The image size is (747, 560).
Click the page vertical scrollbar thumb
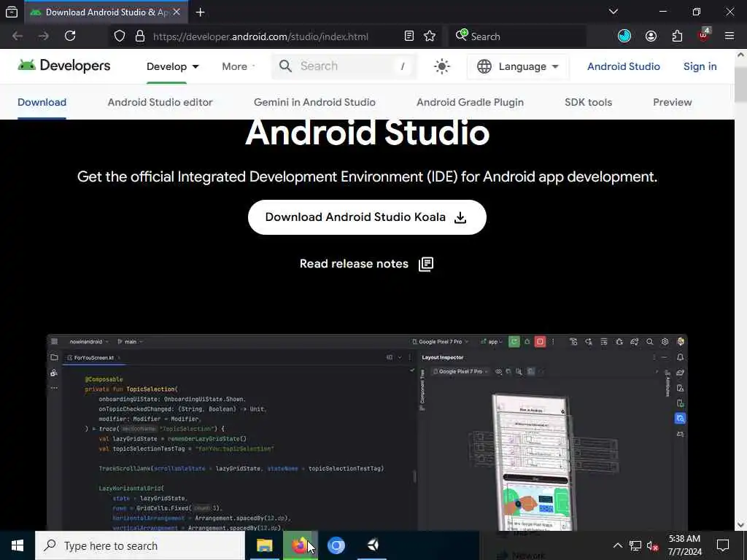click(x=740, y=84)
